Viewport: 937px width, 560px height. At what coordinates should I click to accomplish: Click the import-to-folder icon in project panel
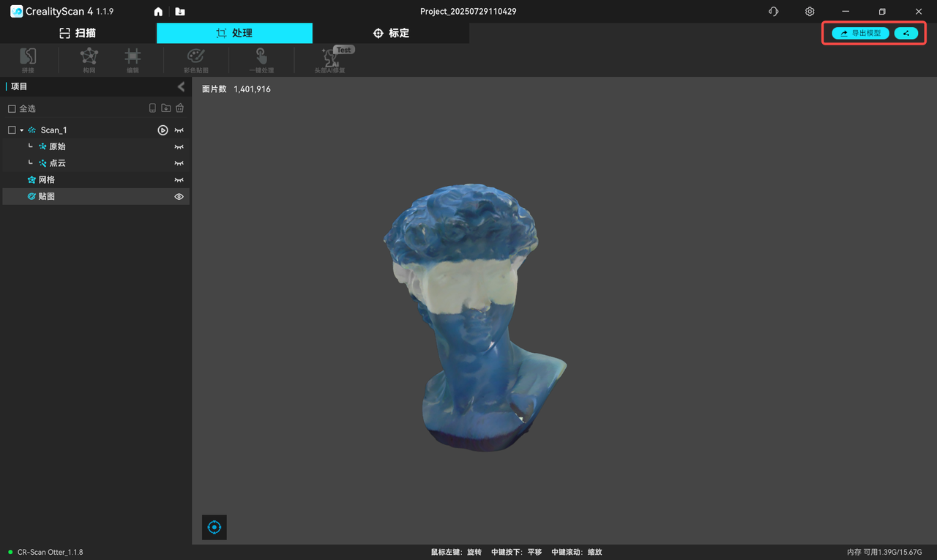166,108
